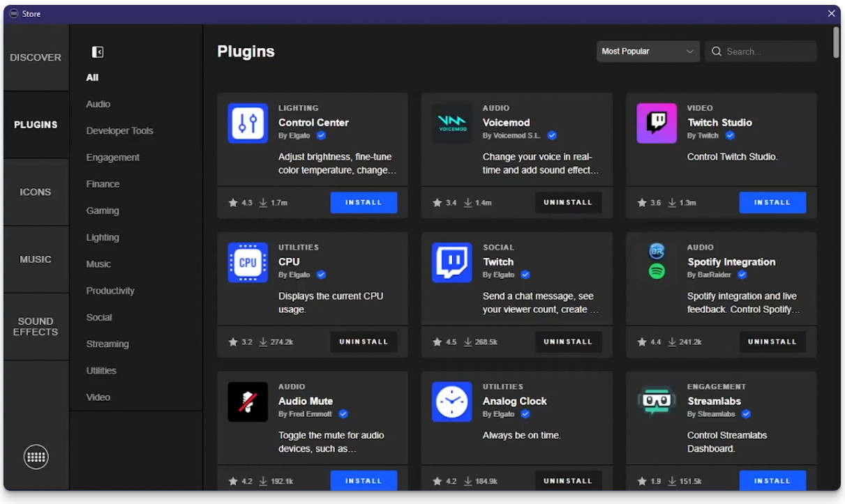Uninstall the Twitch social plugin

568,342
